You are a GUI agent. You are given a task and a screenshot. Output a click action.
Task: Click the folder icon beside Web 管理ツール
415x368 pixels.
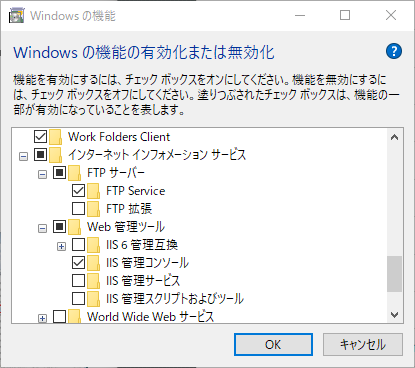pyautogui.click(x=74, y=227)
